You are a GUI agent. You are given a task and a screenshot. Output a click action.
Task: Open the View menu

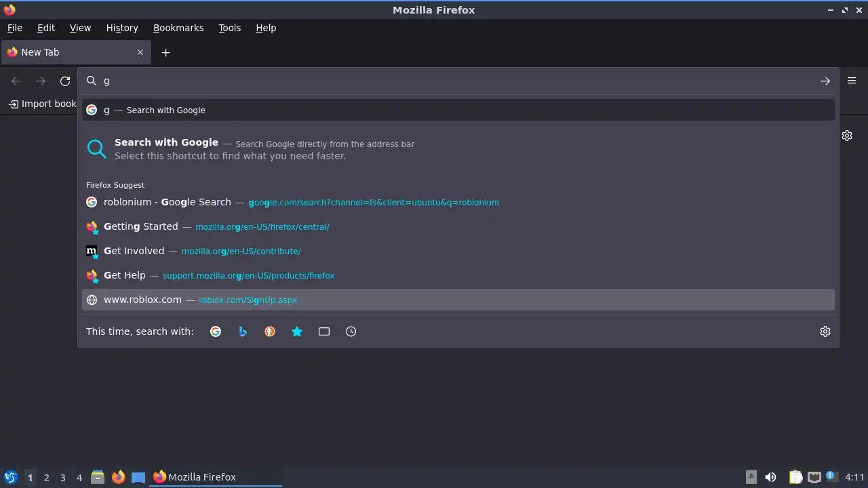(80, 28)
